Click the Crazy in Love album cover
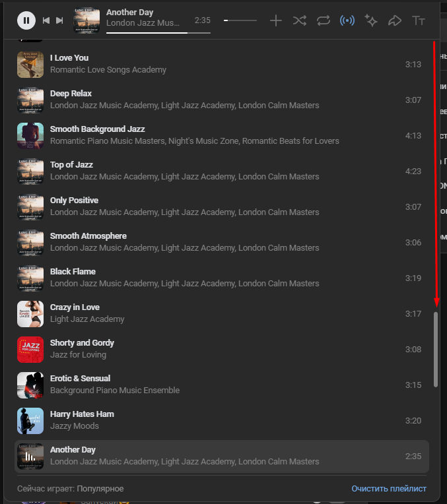Screen dimensions: 447x504 coord(30,314)
